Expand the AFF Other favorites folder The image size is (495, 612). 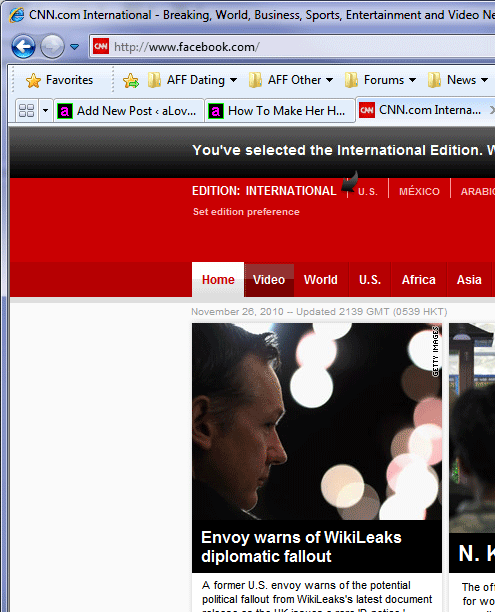(x=291, y=80)
